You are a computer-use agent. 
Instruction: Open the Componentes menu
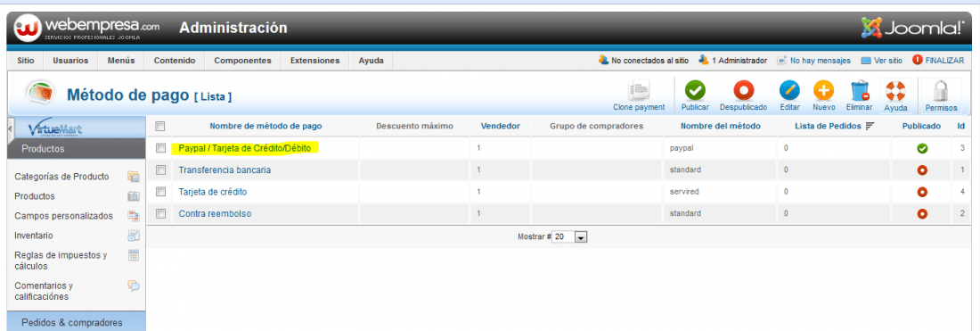[242, 61]
